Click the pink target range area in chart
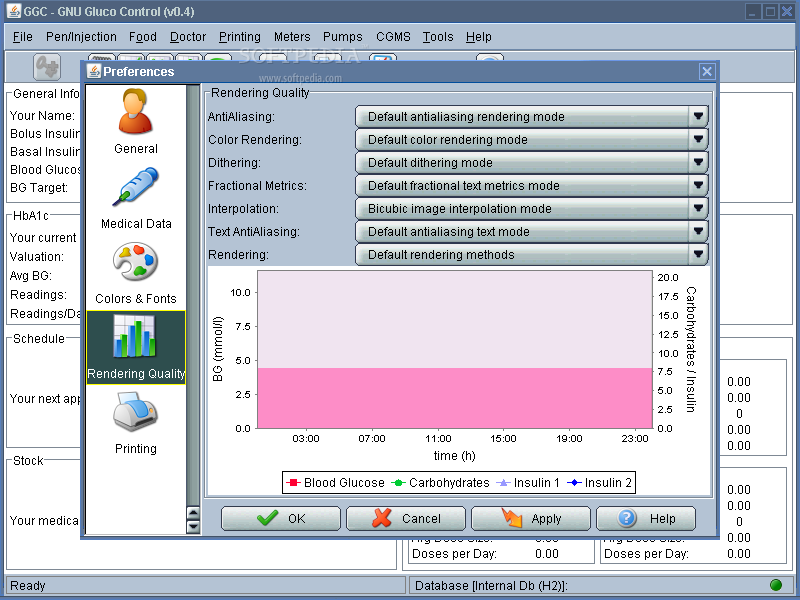 pos(455,398)
